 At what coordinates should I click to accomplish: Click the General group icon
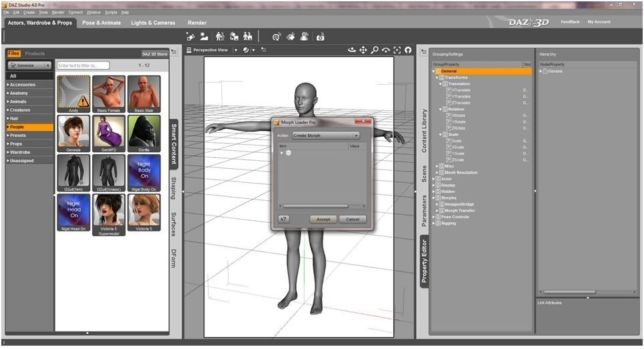(x=438, y=71)
